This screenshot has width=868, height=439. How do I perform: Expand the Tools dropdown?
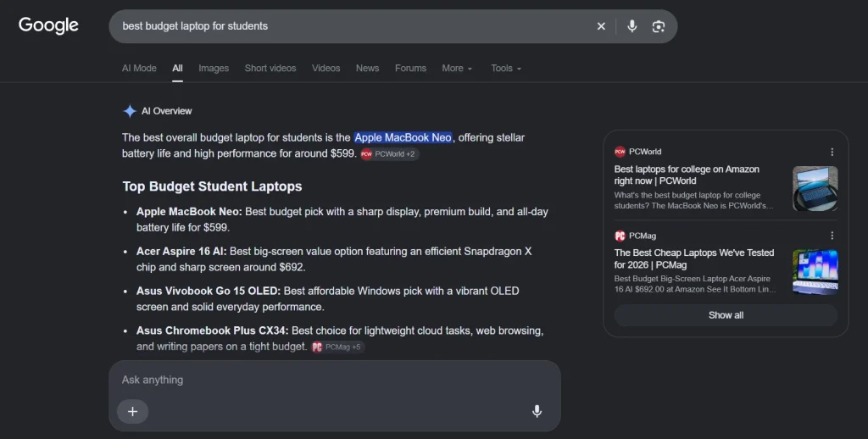click(506, 68)
